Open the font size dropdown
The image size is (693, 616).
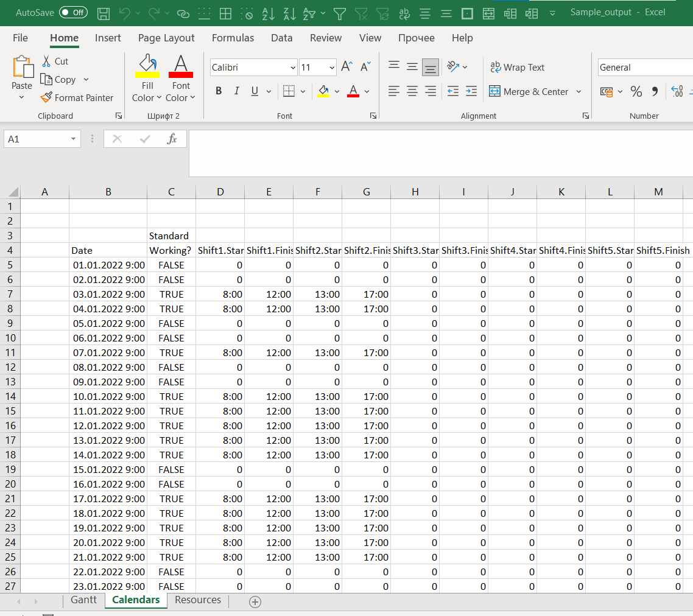coord(331,67)
